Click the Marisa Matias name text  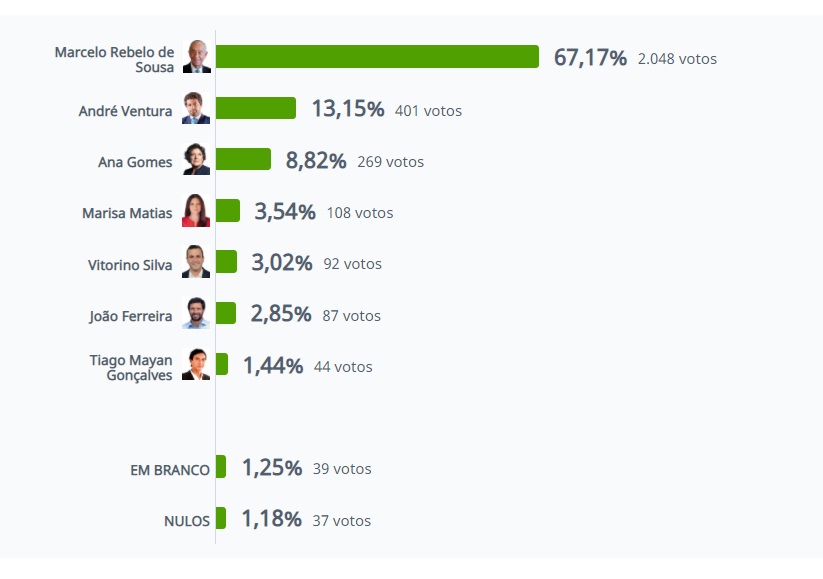click(x=127, y=213)
